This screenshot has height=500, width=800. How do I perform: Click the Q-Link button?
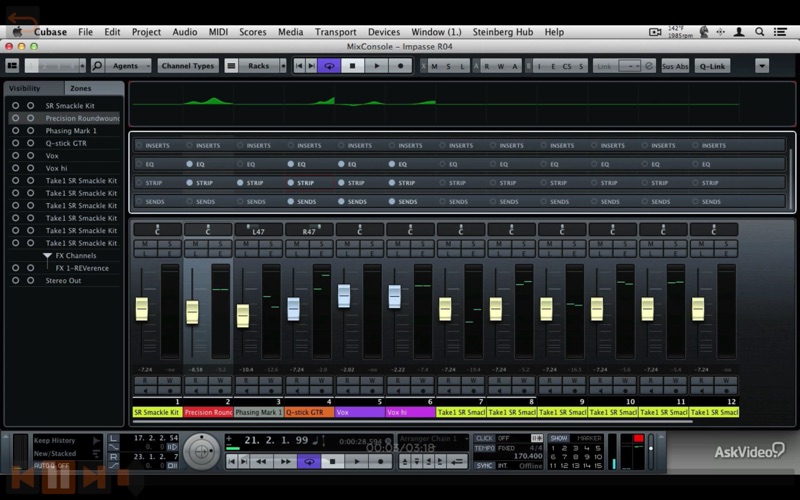pos(712,66)
